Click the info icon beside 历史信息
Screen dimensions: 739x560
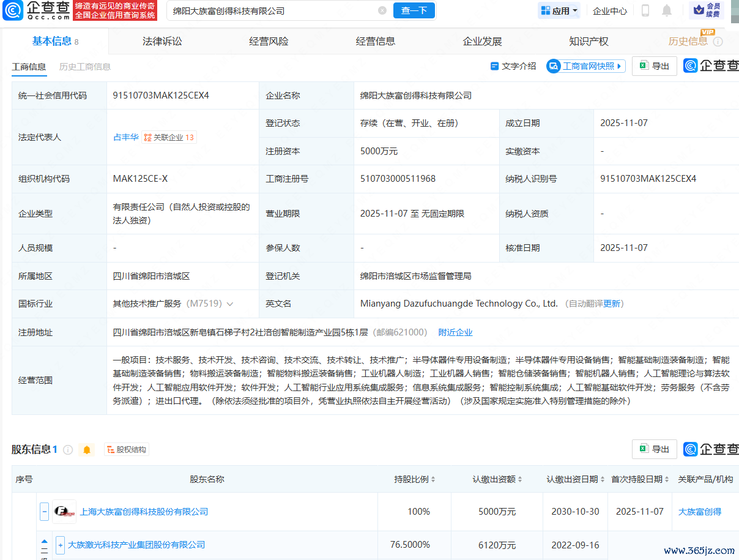coord(718,42)
